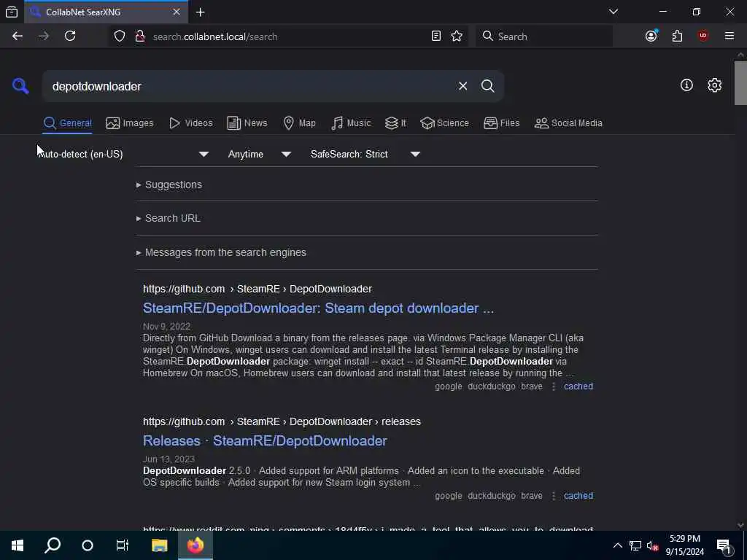Expand the Search URL section
This screenshot has height=560, width=747.
point(169,218)
